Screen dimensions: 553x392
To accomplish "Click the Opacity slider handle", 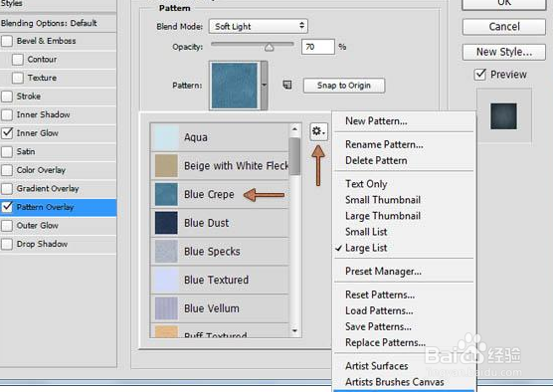I will click(270, 48).
